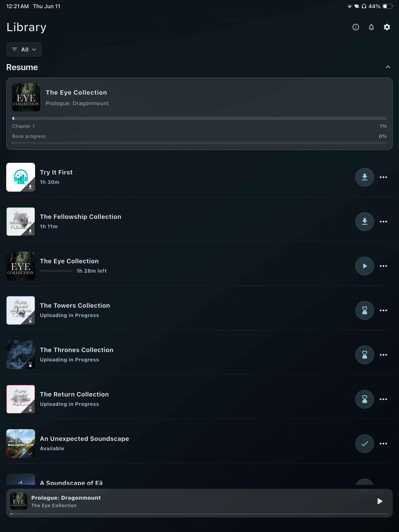Select 'The Towers Collection' title
This screenshot has width=399, height=532.
pyautogui.click(x=75, y=306)
